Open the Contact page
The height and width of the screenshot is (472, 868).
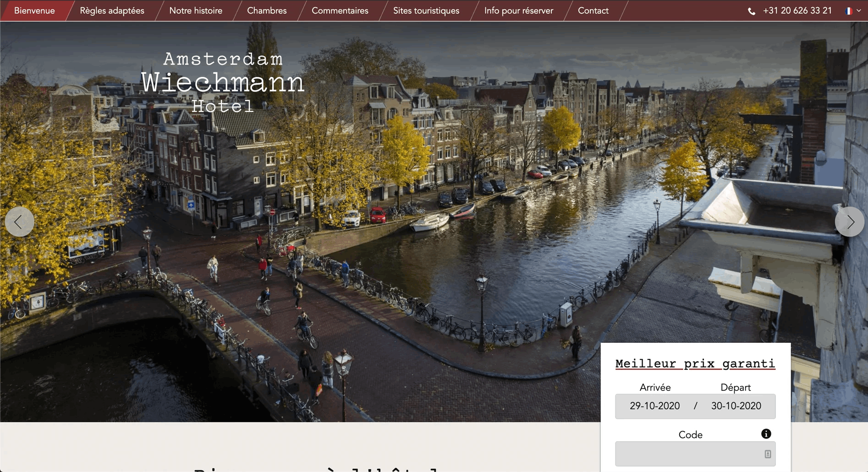tap(593, 11)
